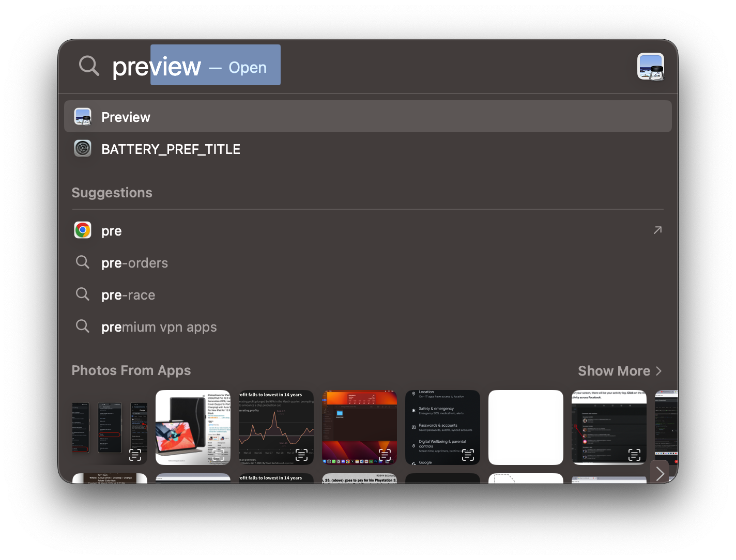Click the Spotlight magnifying glass icon
The image size is (736, 560).
click(x=89, y=66)
